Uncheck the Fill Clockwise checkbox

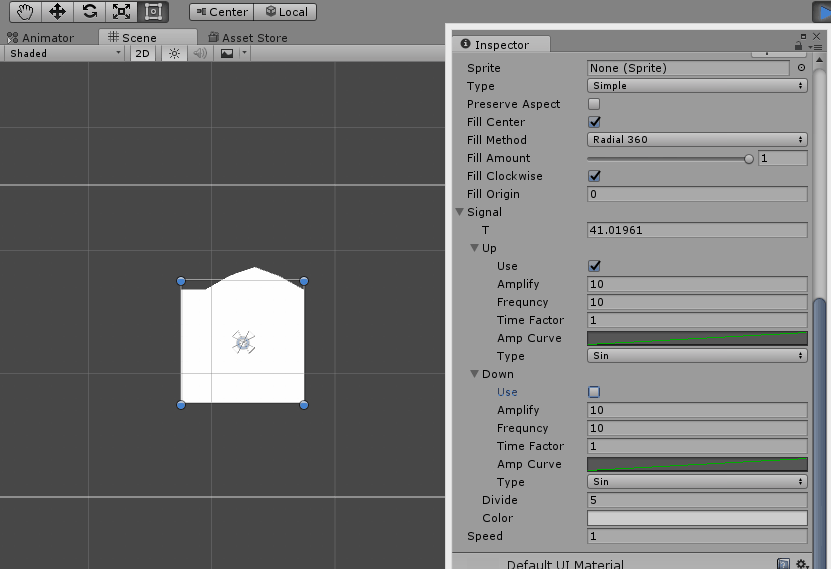594,176
